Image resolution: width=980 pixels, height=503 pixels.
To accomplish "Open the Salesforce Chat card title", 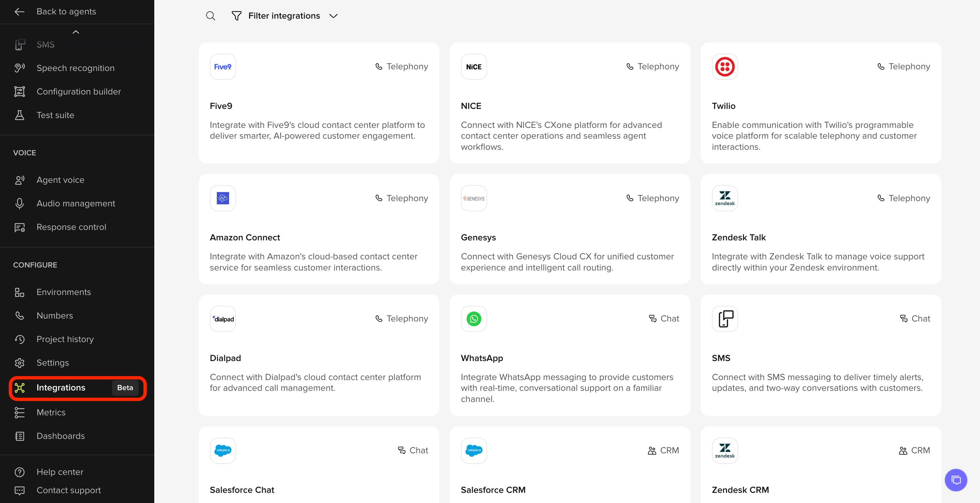I will [242, 490].
